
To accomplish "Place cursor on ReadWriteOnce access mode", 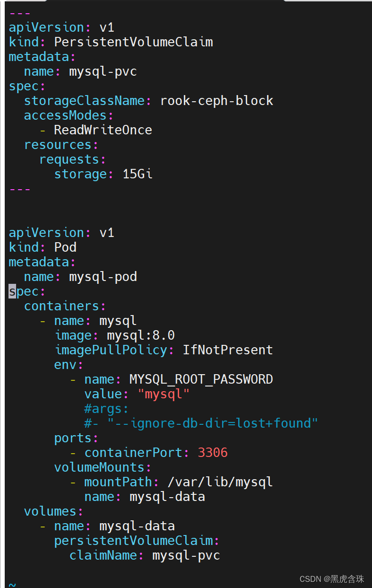I will click(103, 130).
